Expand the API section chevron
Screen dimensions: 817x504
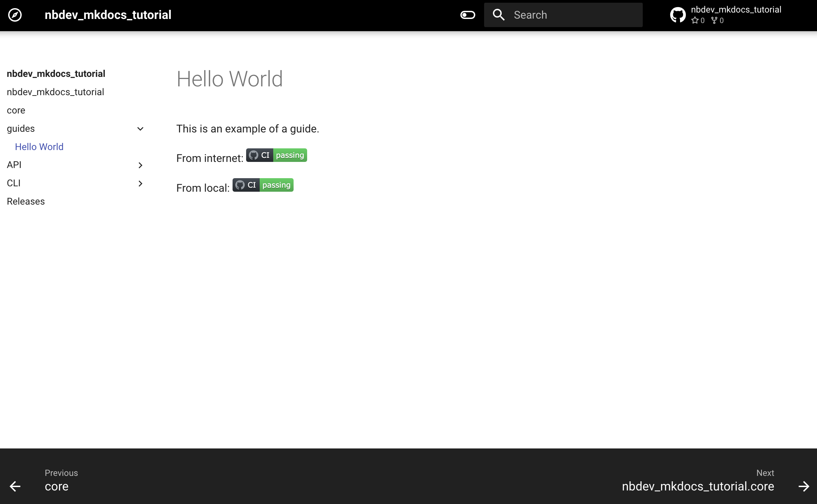pos(140,165)
